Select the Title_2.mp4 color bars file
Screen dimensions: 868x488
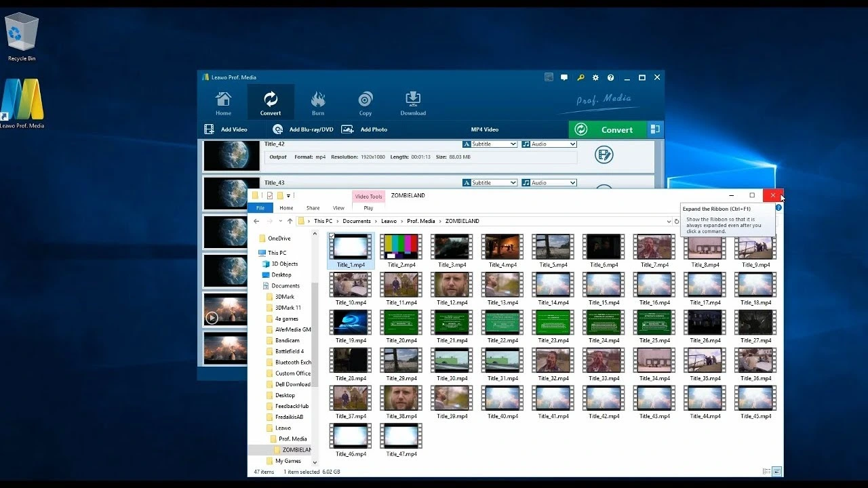pos(401,251)
